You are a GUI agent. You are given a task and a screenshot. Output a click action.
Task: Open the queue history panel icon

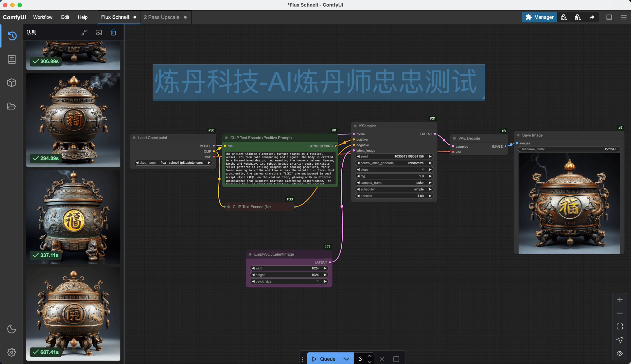(x=12, y=36)
